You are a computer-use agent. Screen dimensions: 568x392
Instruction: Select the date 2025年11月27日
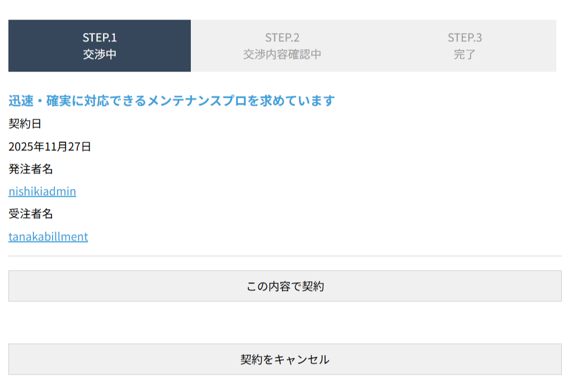[50, 147]
